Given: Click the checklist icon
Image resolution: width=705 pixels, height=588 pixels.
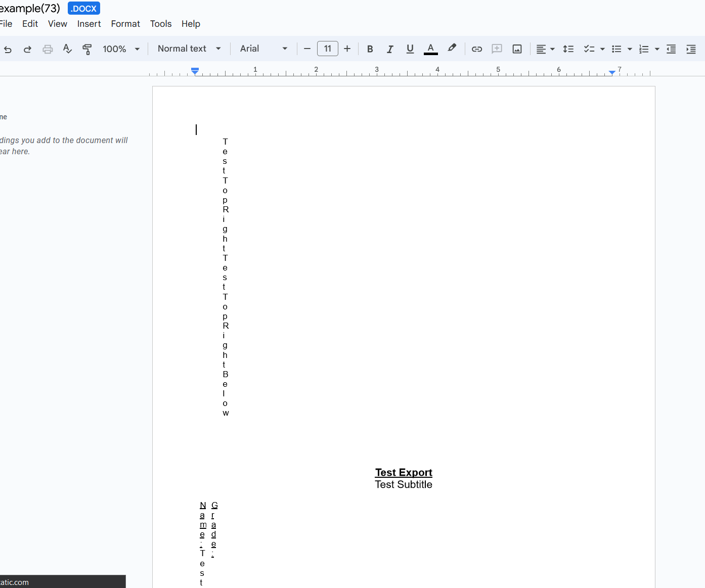Looking at the screenshot, I should 589,49.
